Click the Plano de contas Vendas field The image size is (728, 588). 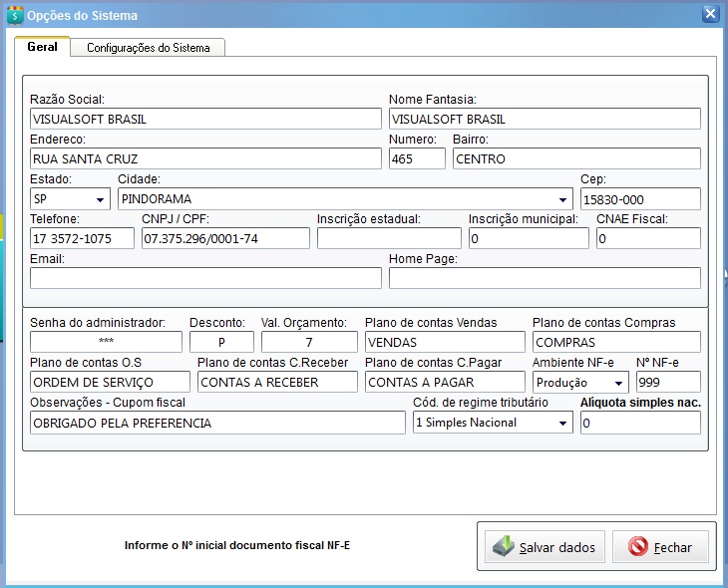[445, 342]
